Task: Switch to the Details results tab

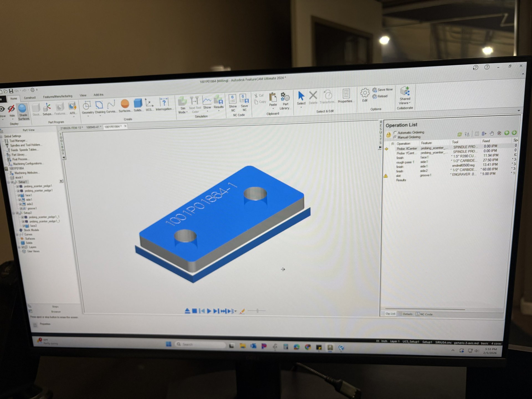Action: click(405, 314)
